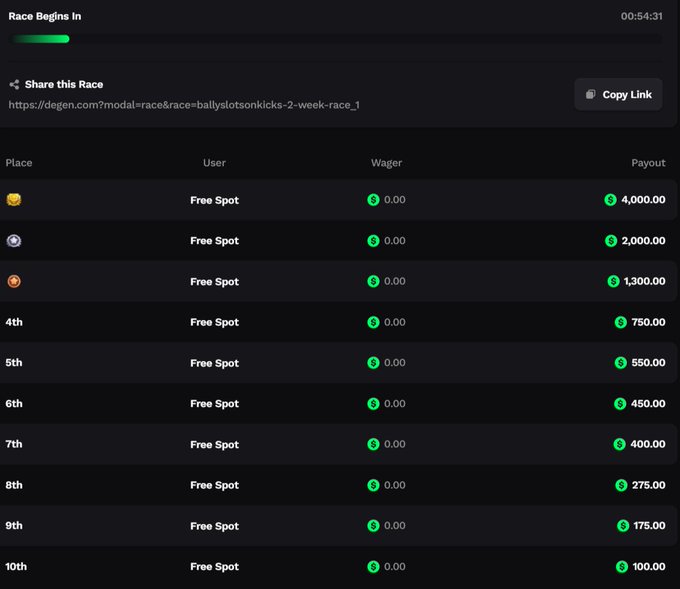Image resolution: width=680 pixels, height=589 pixels.
Task: Click the coin icon beside 1,300.00 payout
Action: (x=613, y=281)
